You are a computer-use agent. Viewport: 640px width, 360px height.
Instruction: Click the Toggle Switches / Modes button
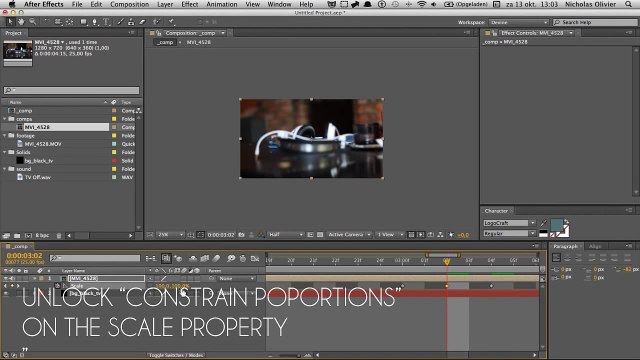pos(176,355)
